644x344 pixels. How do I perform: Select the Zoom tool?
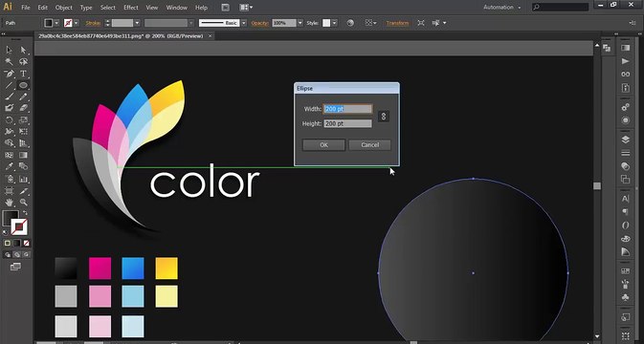tap(23, 203)
